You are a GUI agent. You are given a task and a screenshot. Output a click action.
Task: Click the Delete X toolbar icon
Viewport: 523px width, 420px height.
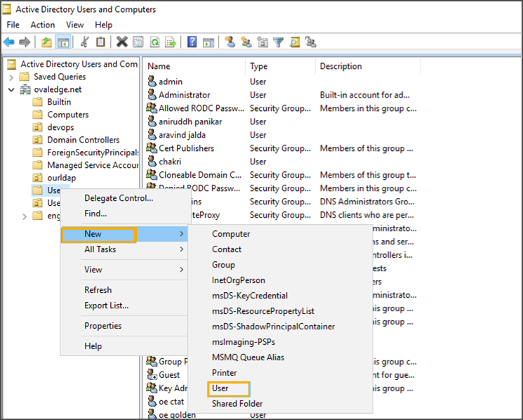122,42
